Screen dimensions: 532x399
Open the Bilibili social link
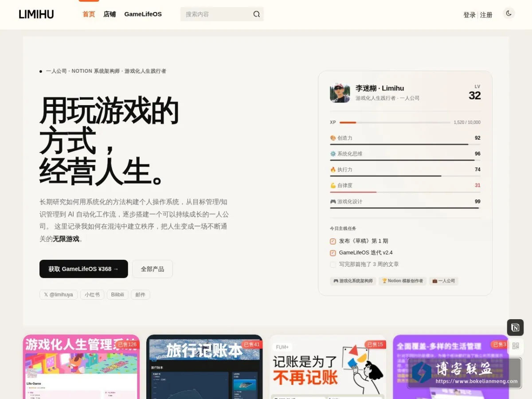pyautogui.click(x=117, y=294)
